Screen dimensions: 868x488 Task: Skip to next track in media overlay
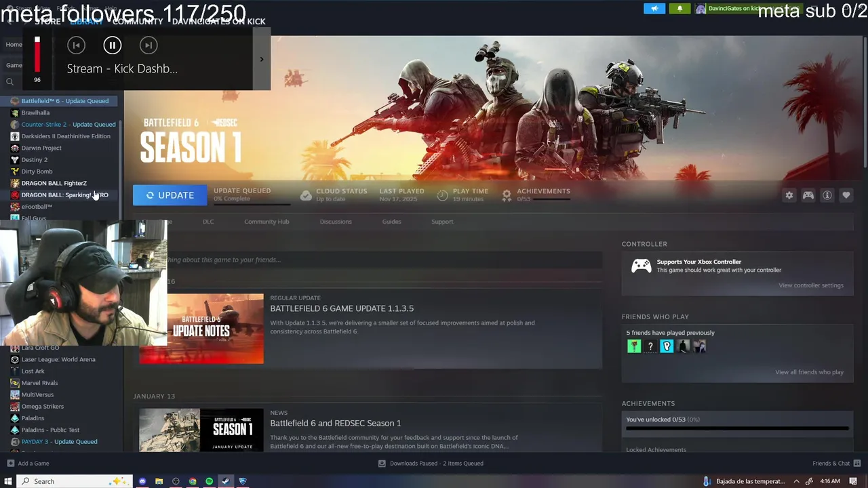click(x=148, y=45)
